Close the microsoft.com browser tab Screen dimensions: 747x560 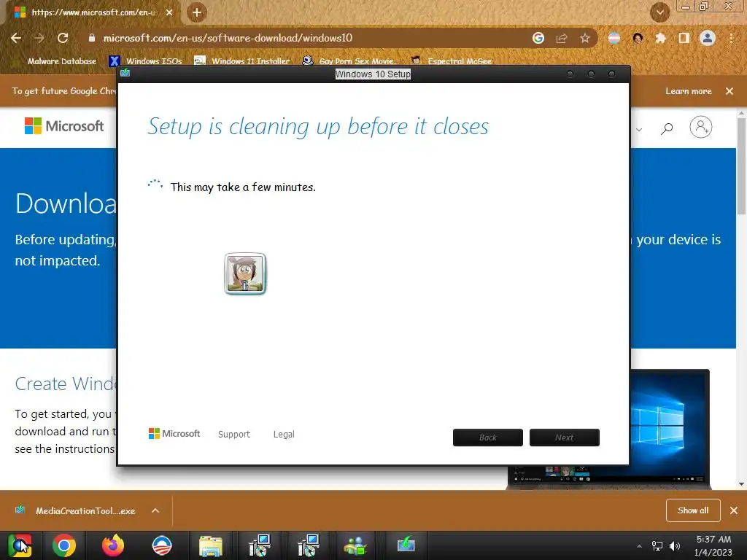pyautogui.click(x=169, y=13)
